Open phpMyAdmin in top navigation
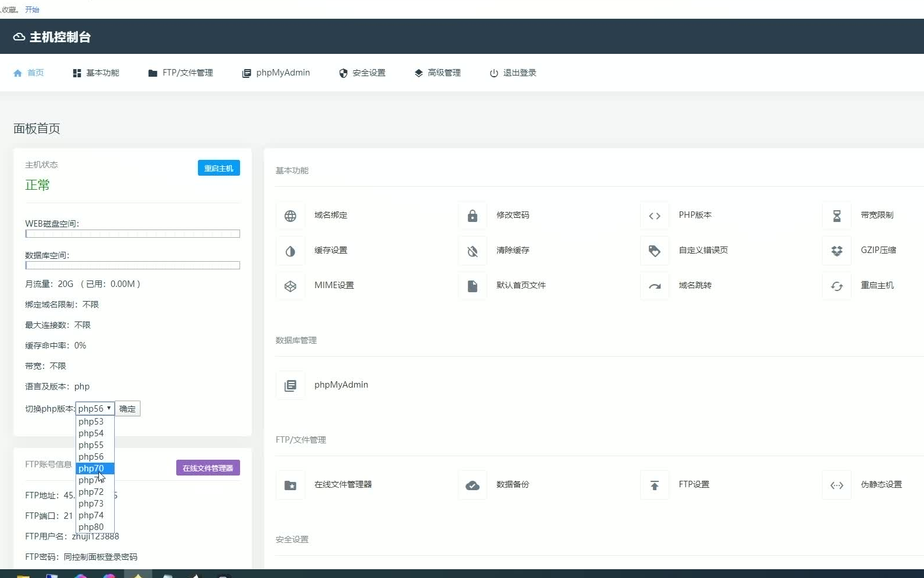 tap(276, 73)
